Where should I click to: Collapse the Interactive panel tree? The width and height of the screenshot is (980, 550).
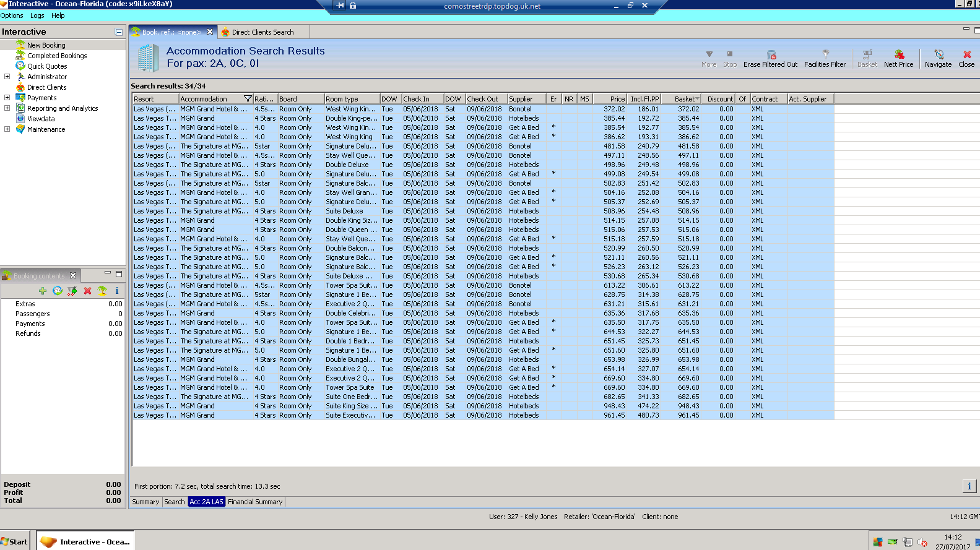(119, 32)
